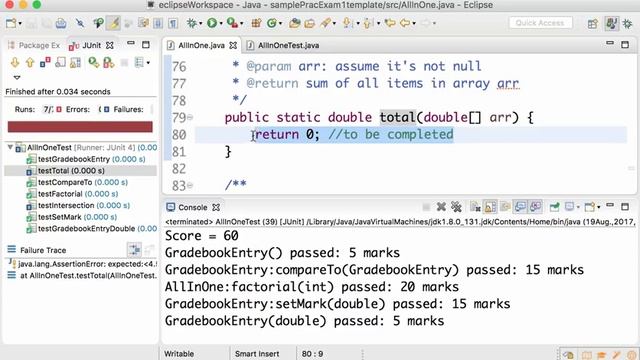Click the Print toolbar icon
Image resolution: width=640 pixels, height=360 pixels.
click(61, 23)
